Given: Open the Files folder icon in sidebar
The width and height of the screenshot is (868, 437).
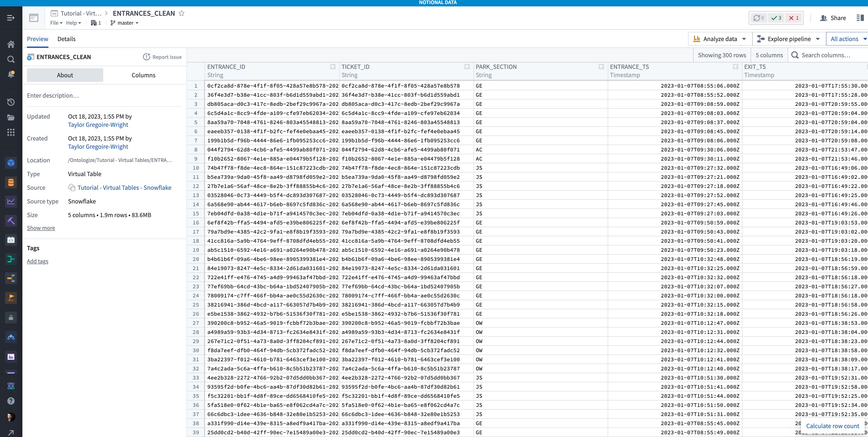Looking at the screenshot, I should click(11, 118).
